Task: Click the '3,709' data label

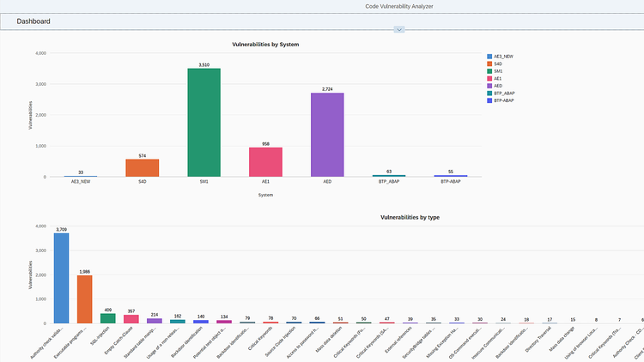Action: click(62, 229)
